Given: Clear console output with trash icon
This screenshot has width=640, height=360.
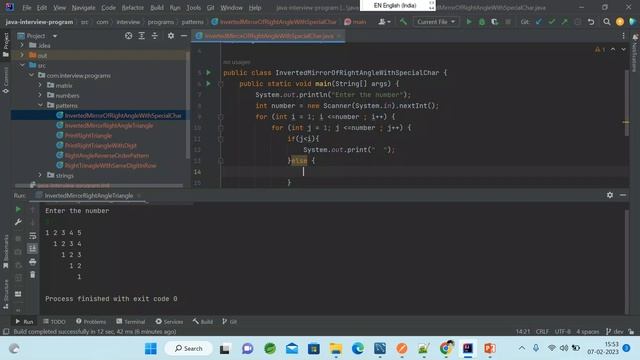Looking at the screenshot, I should click(33, 275).
